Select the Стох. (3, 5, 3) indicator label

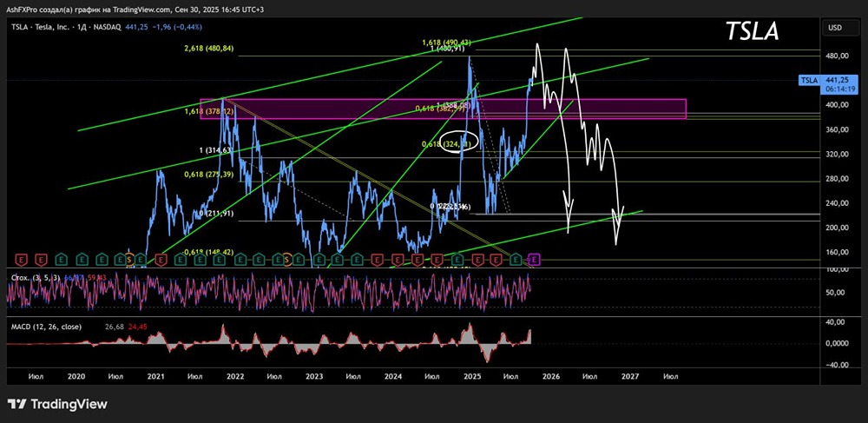pyautogui.click(x=37, y=277)
